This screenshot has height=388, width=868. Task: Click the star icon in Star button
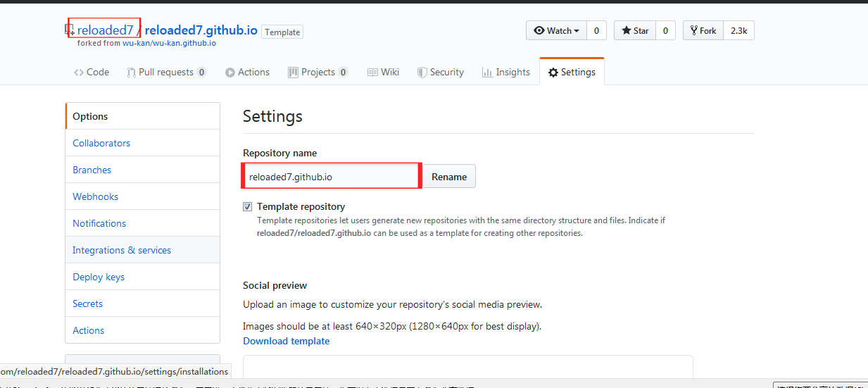click(627, 30)
